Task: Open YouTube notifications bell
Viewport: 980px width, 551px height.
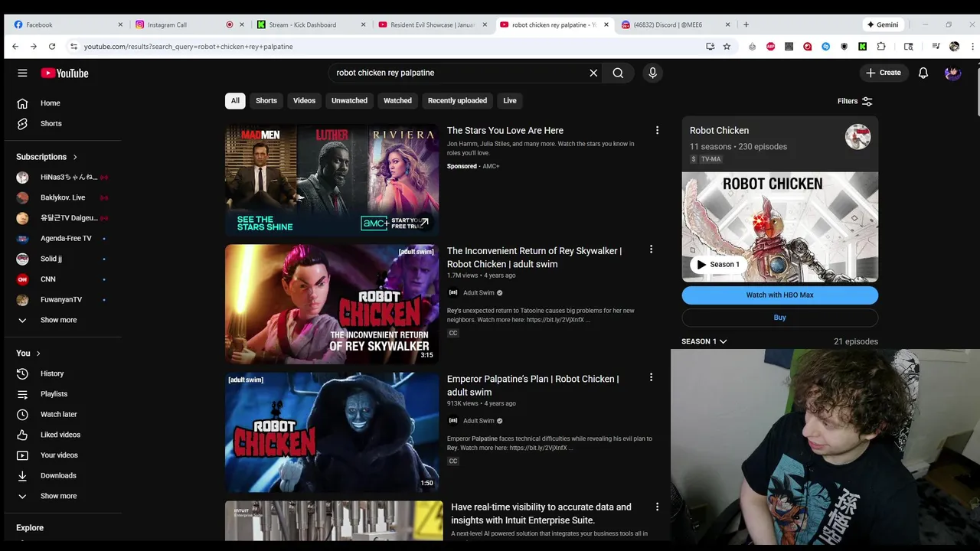Action: tap(923, 73)
